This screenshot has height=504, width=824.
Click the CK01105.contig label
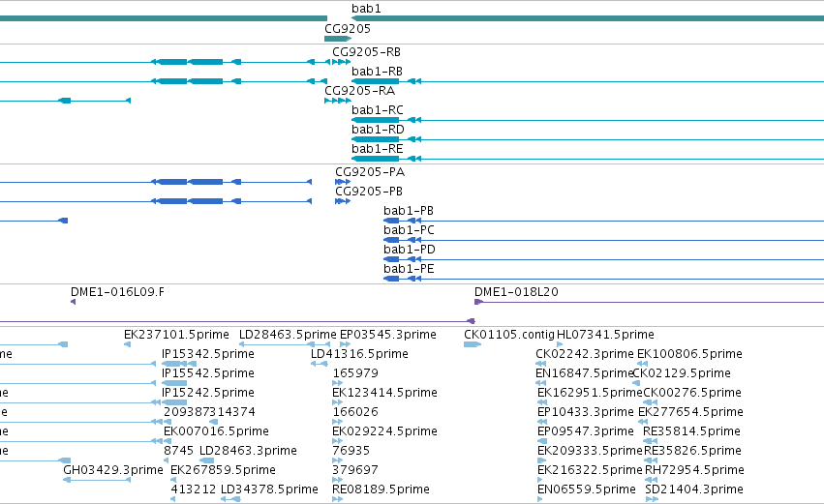[x=509, y=335]
